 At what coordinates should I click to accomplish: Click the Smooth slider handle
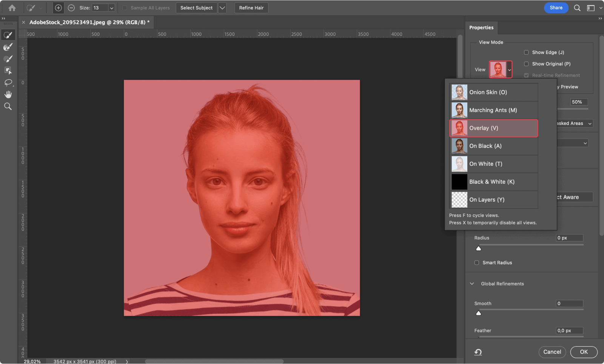pyautogui.click(x=479, y=313)
